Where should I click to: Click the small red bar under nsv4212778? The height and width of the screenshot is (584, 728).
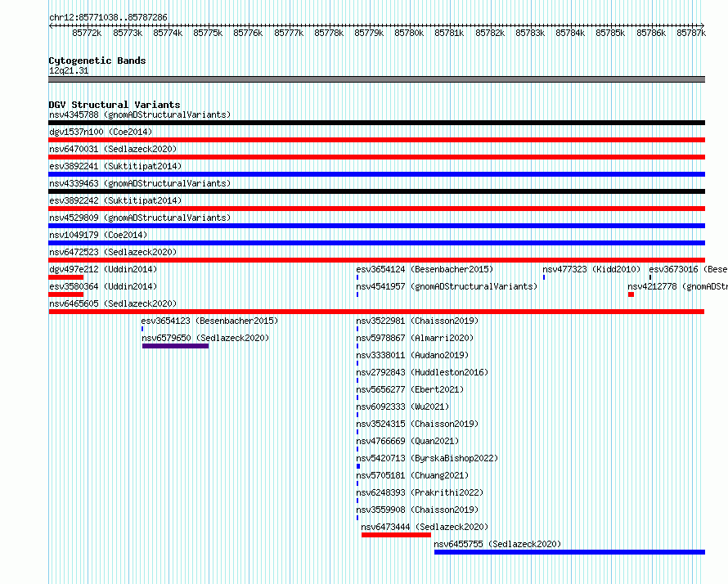click(631, 294)
